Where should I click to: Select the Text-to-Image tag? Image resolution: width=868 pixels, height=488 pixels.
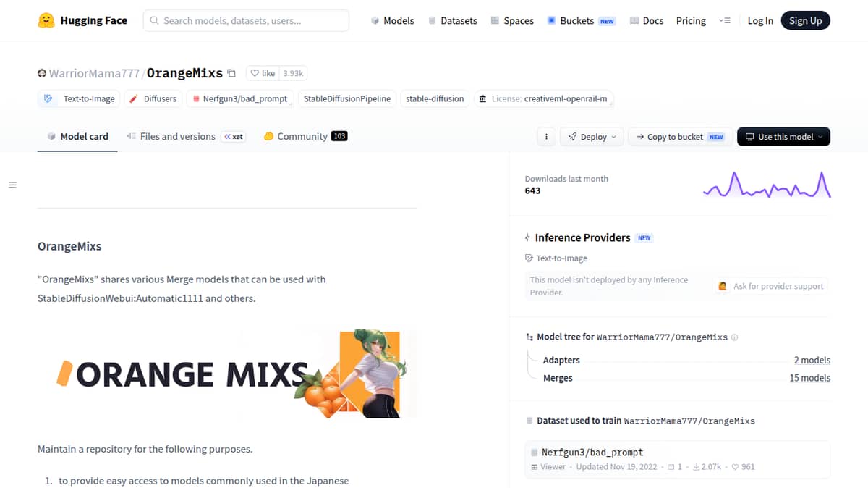point(80,98)
